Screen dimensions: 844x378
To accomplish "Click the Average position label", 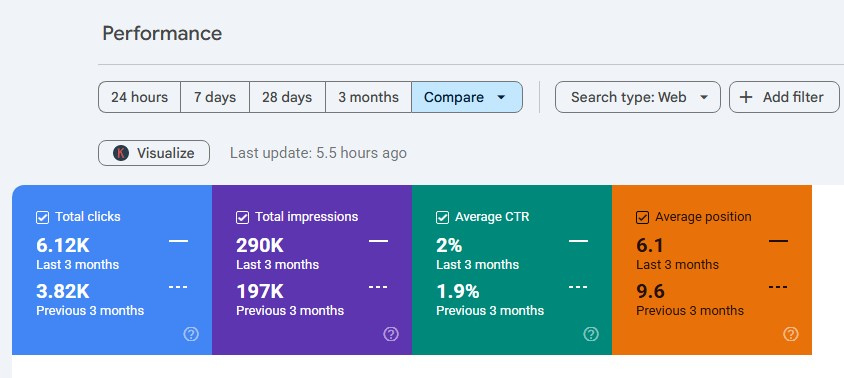I will click(703, 217).
